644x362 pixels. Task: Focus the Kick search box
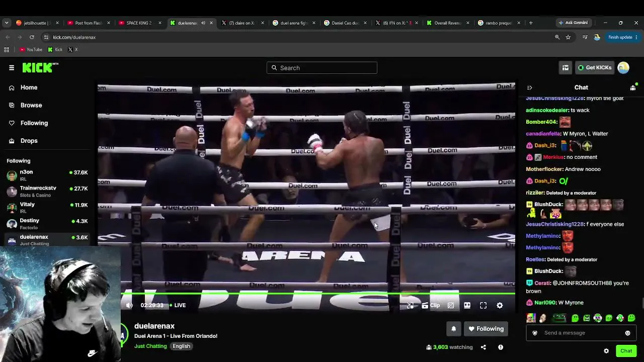click(322, 68)
